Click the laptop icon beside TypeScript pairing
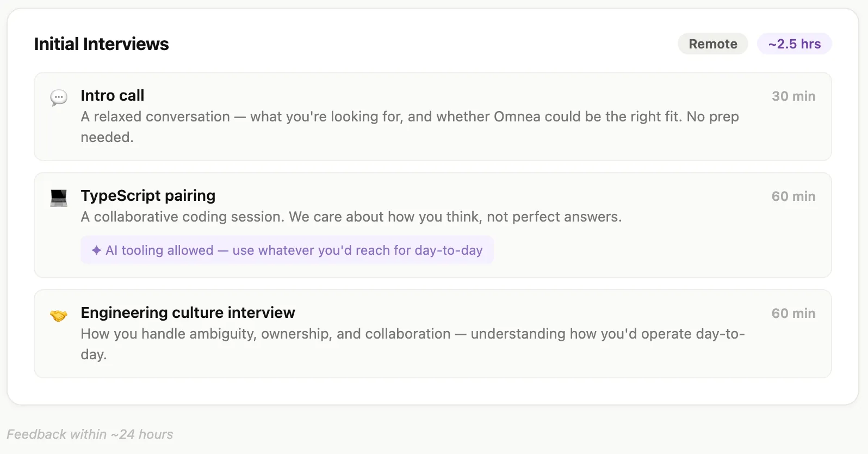Image resolution: width=868 pixels, height=454 pixels. pos(59,198)
